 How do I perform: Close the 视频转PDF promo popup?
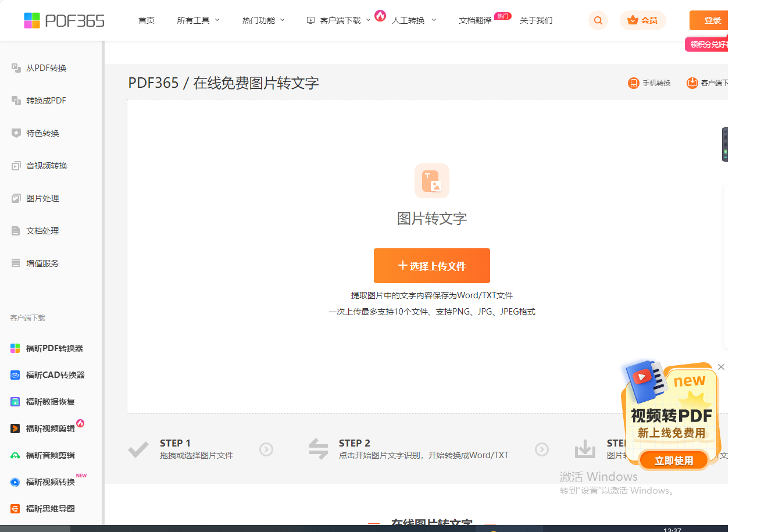tap(721, 367)
